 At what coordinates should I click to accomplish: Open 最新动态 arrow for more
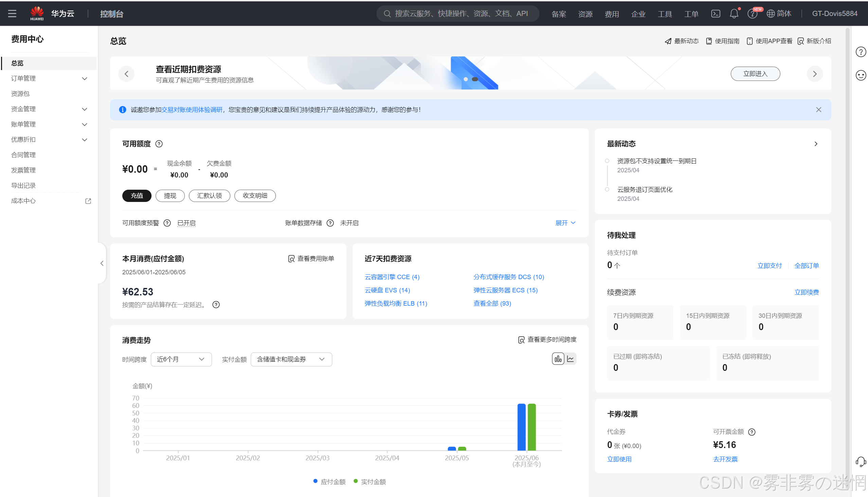[x=816, y=144]
